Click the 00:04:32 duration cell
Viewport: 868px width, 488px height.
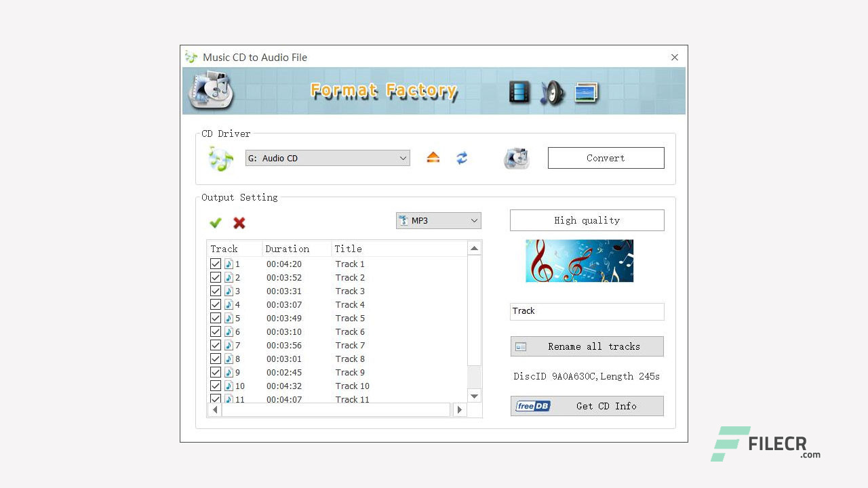(x=284, y=386)
